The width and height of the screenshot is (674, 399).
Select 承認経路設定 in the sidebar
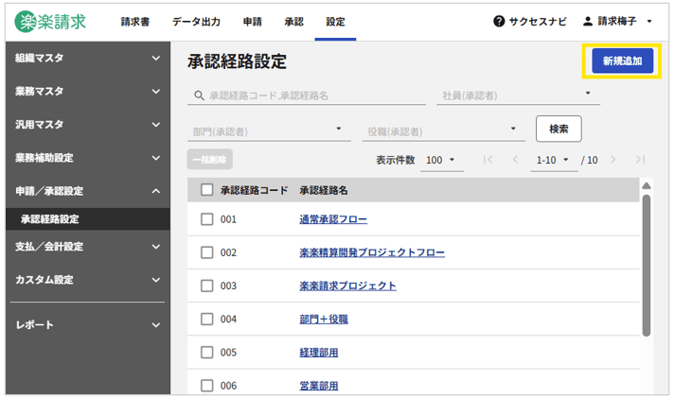pos(88,219)
